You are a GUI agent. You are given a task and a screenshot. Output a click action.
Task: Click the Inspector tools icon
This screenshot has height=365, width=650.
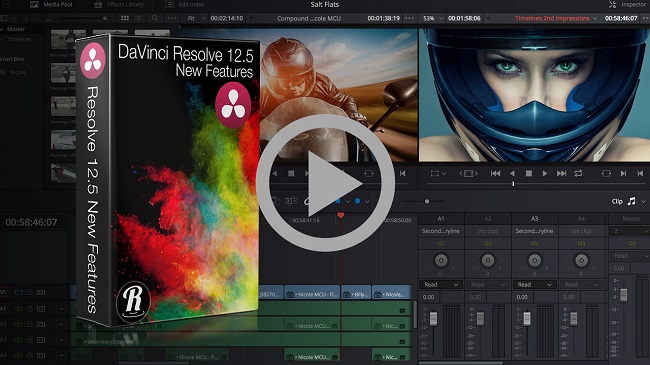point(612,5)
